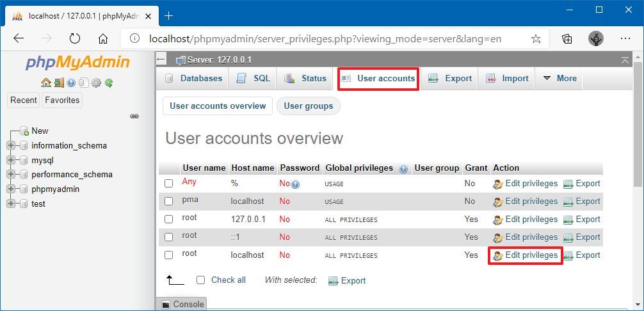
Task: Switch to the Import tab
Action: tap(507, 78)
